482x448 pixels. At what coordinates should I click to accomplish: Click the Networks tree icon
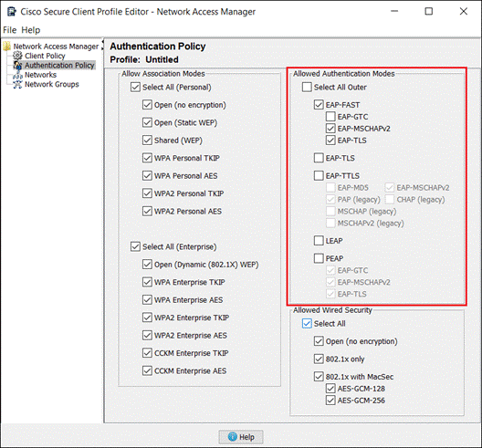(x=17, y=75)
